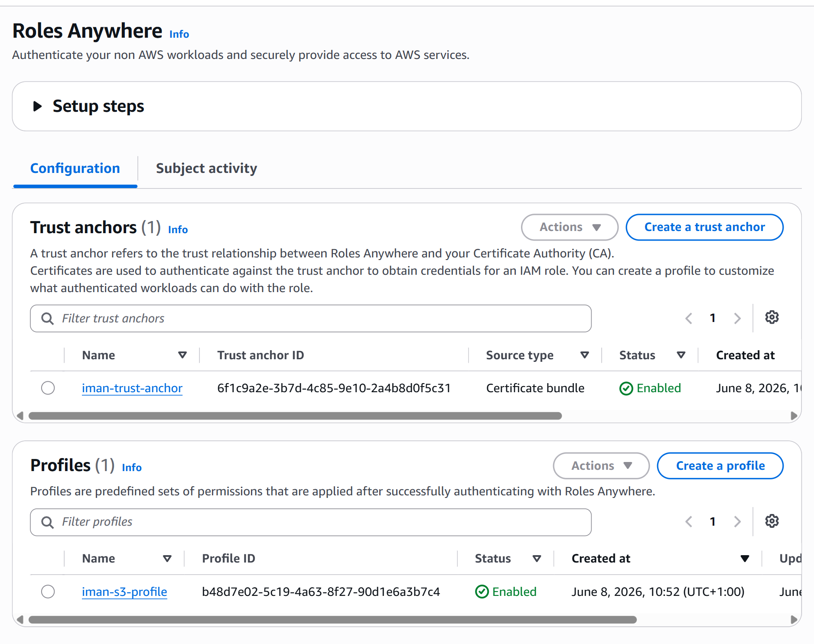
Task: Sort profiles by Created at
Action: click(745, 559)
